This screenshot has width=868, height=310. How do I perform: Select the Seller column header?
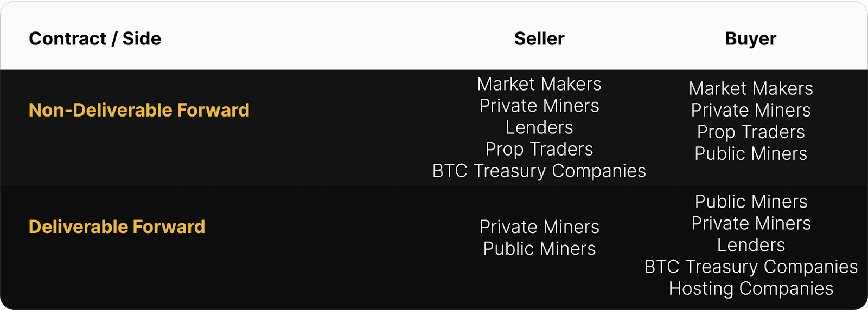(x=539, y=38)
